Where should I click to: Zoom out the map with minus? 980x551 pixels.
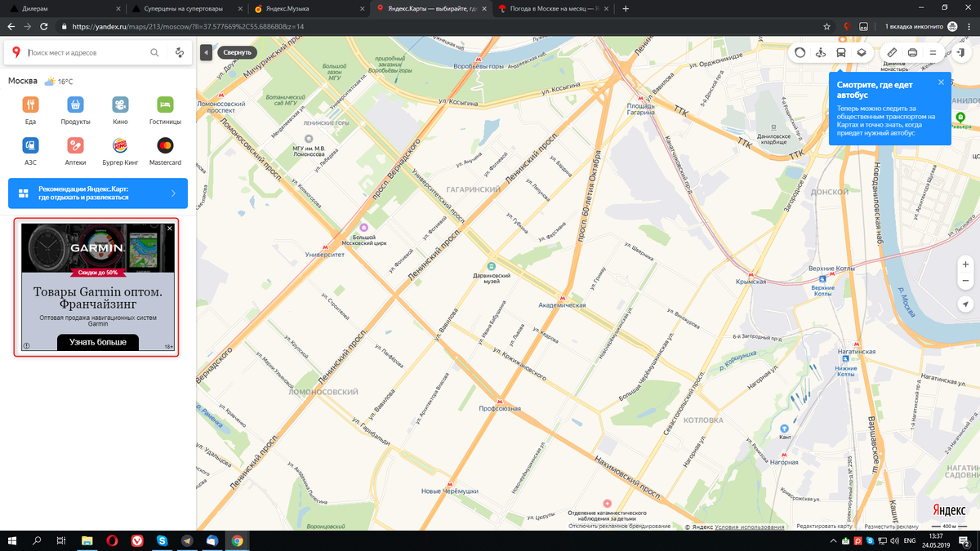point(966,281)
